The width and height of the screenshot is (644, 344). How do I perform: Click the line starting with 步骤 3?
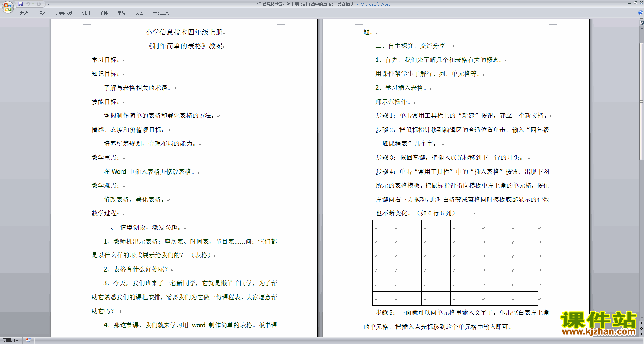(x=449, y=158)
